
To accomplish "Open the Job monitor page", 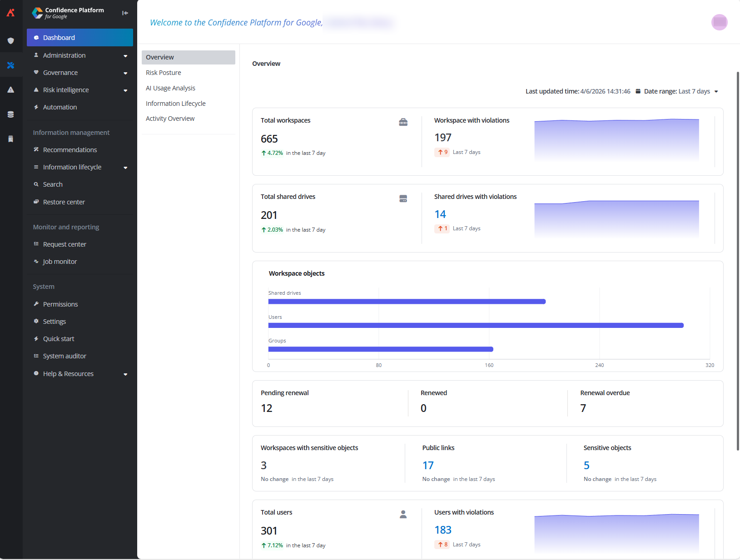I will (60, 262).
